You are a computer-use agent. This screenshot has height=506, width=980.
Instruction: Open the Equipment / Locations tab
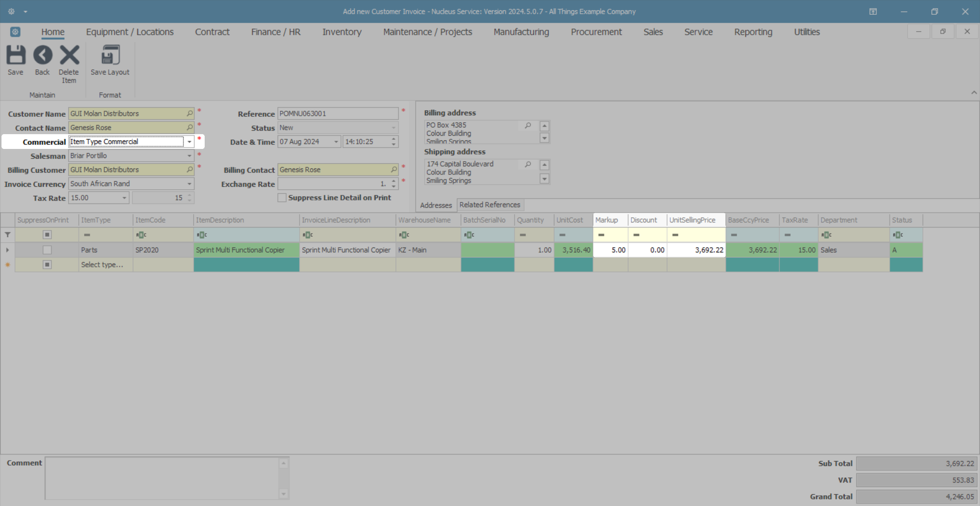point(130,32)
